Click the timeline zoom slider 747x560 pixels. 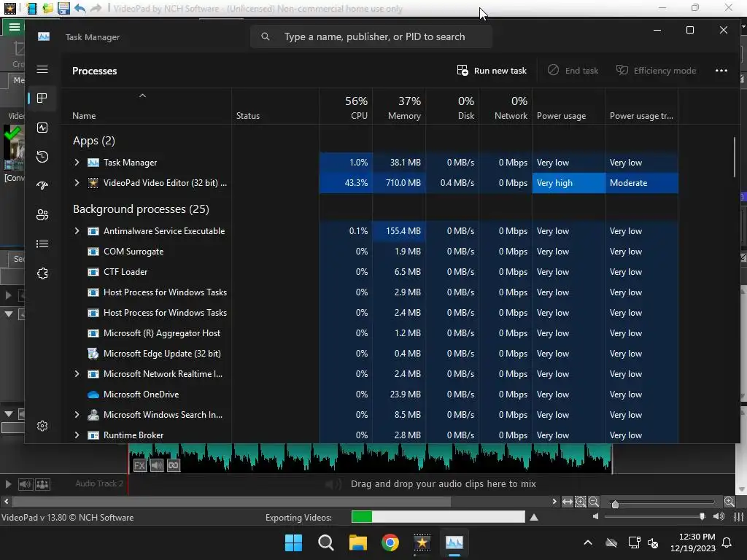[662, 502]
